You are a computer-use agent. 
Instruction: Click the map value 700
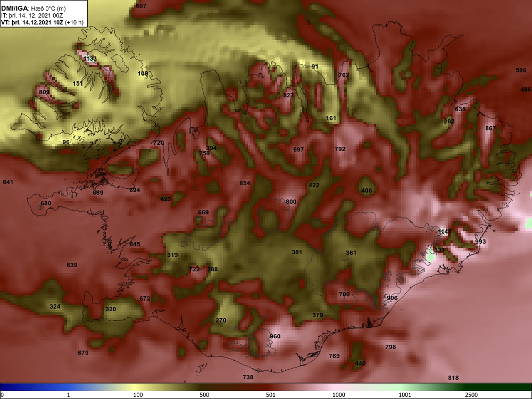344,295
